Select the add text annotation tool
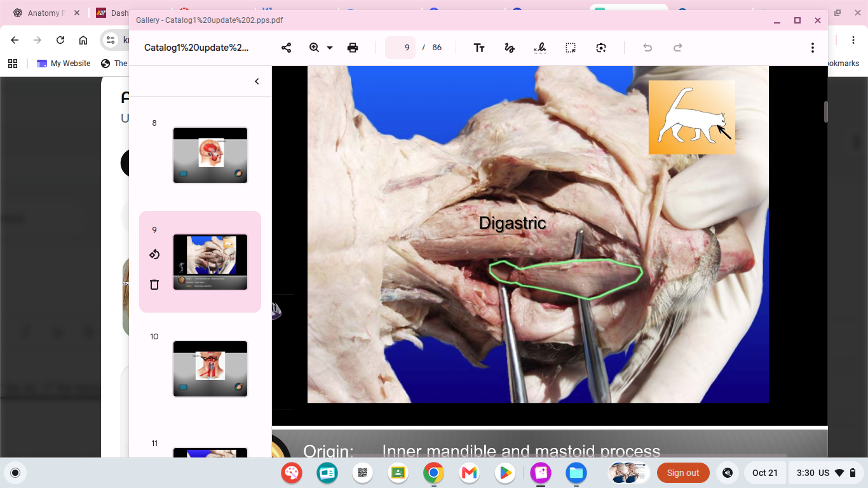 click(479, 48)
